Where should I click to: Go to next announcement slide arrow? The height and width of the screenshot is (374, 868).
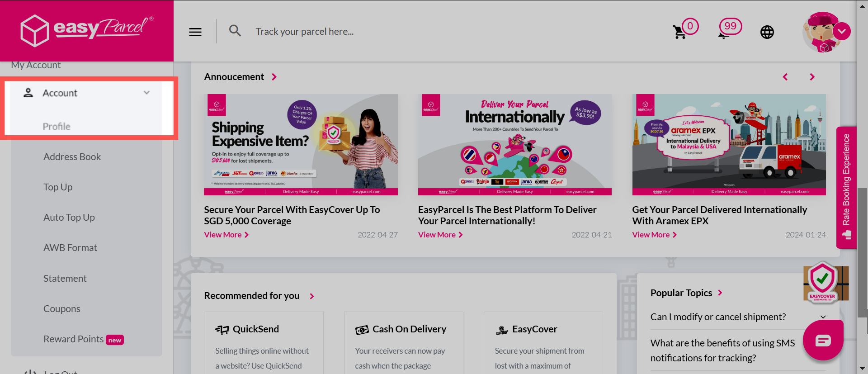click(x=812, y=77)
